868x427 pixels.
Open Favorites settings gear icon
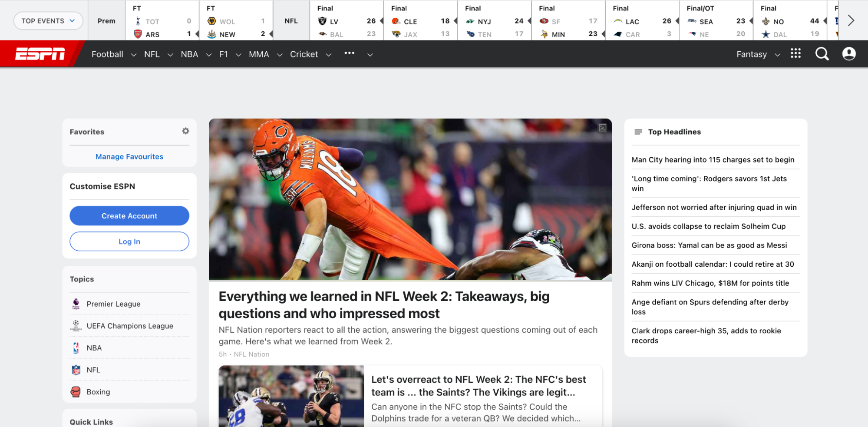click(x=185, y=131)
